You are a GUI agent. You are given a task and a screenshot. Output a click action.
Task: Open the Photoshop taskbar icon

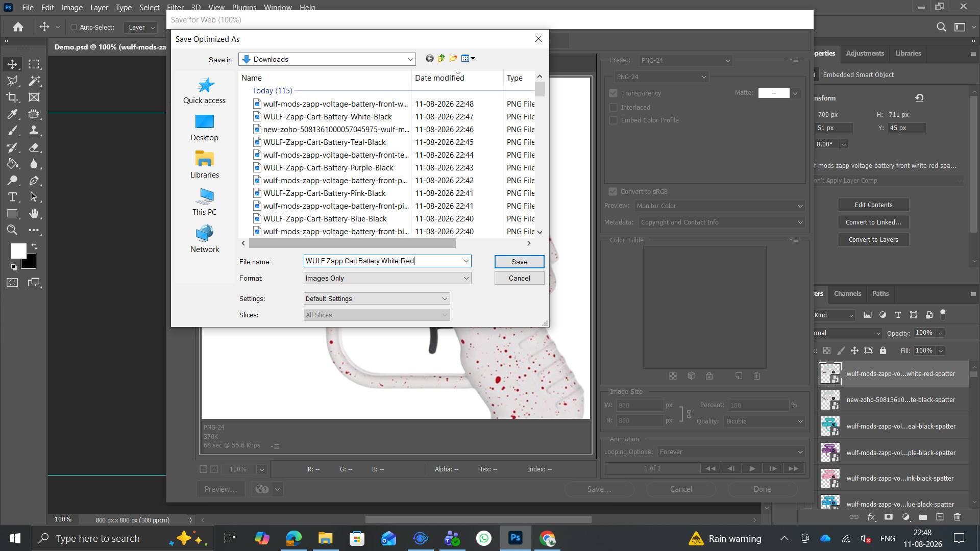[x=516, y=538]
